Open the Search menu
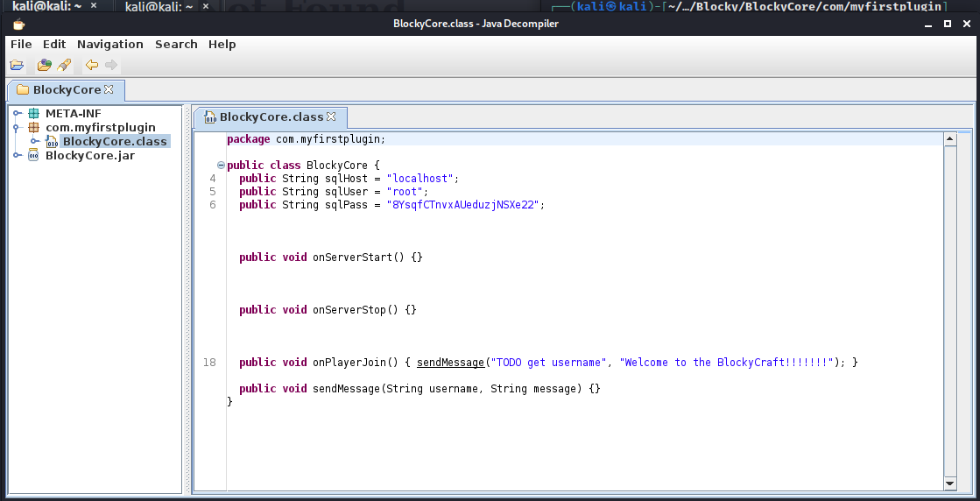 (176, 44)
